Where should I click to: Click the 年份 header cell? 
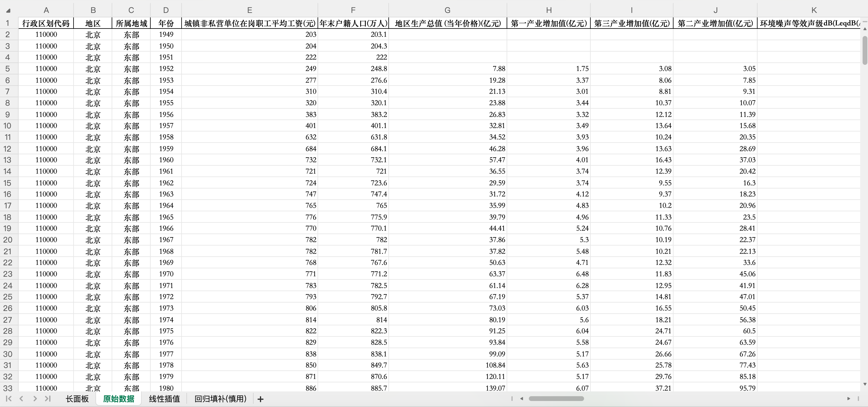coord(166,23)
